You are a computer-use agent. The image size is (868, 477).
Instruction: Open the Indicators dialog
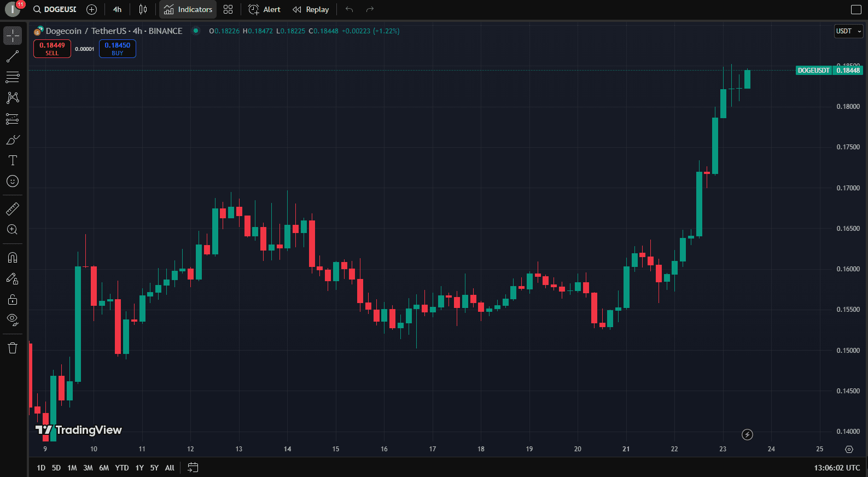point(188,9)
